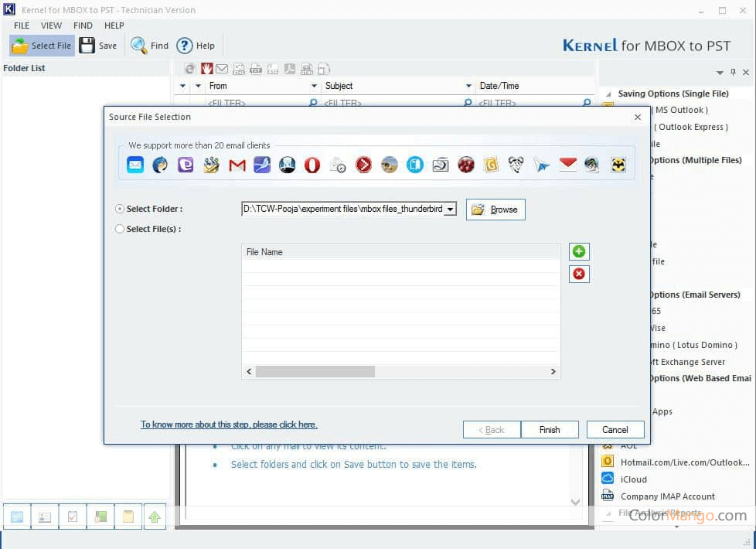This screenshot has height=549, width=756.
Task: Choose the Select Folder radio option
Action: point(120,209)
